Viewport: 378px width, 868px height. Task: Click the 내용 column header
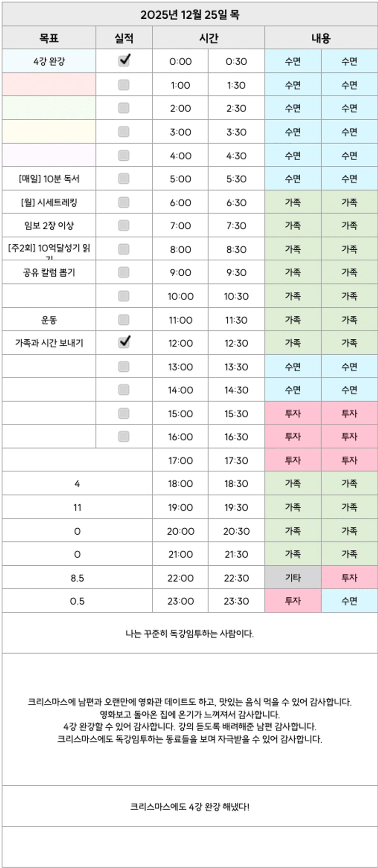321,38
